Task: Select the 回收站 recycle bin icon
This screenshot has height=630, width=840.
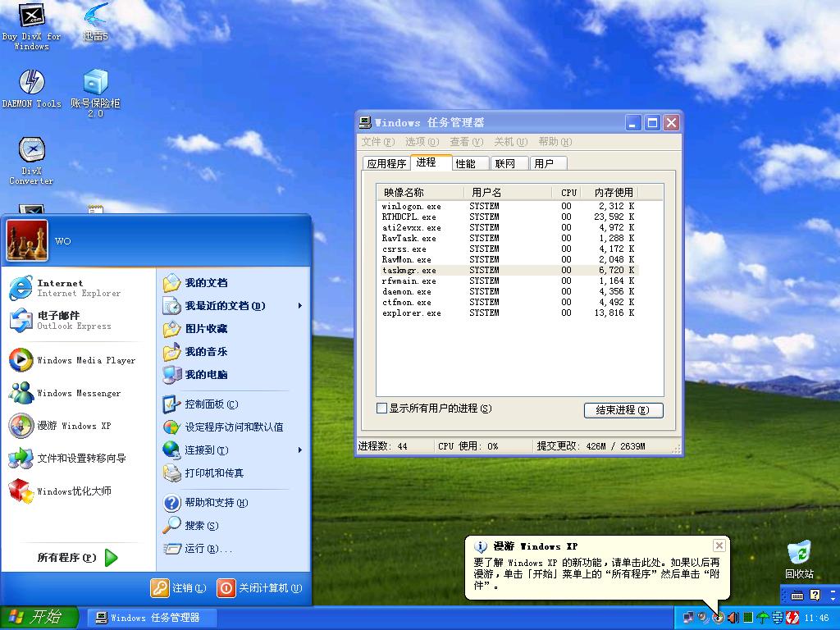Action: 799,559
